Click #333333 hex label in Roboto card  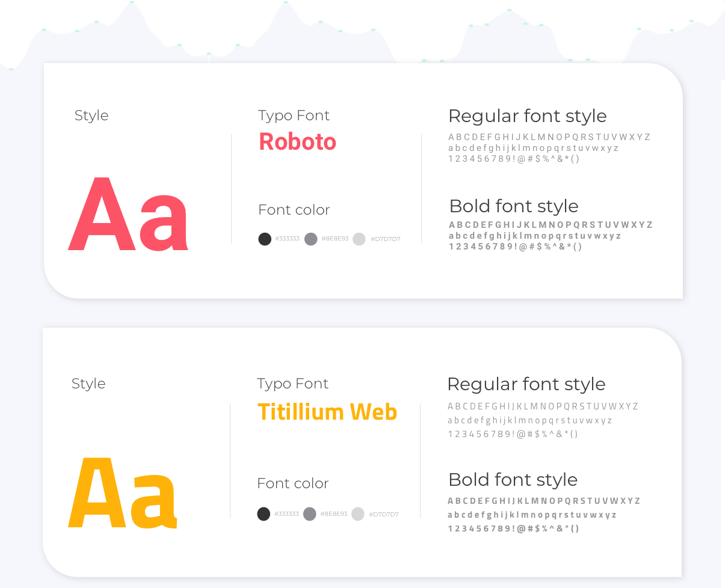pyautogui.click(x=288, y=239)
